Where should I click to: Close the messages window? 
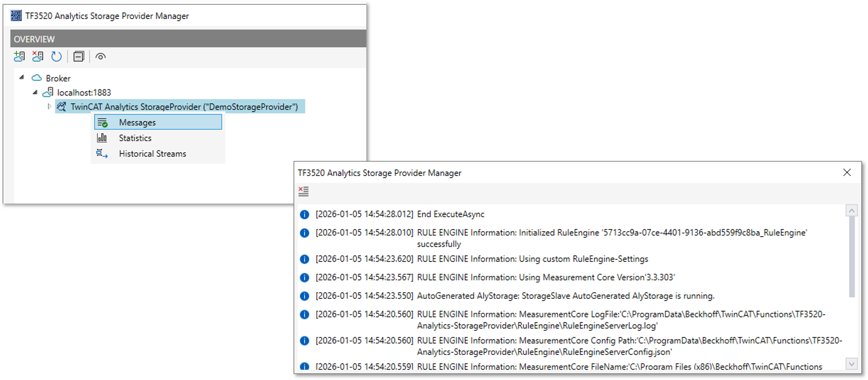pyautogui.click(x=847, y=173)
